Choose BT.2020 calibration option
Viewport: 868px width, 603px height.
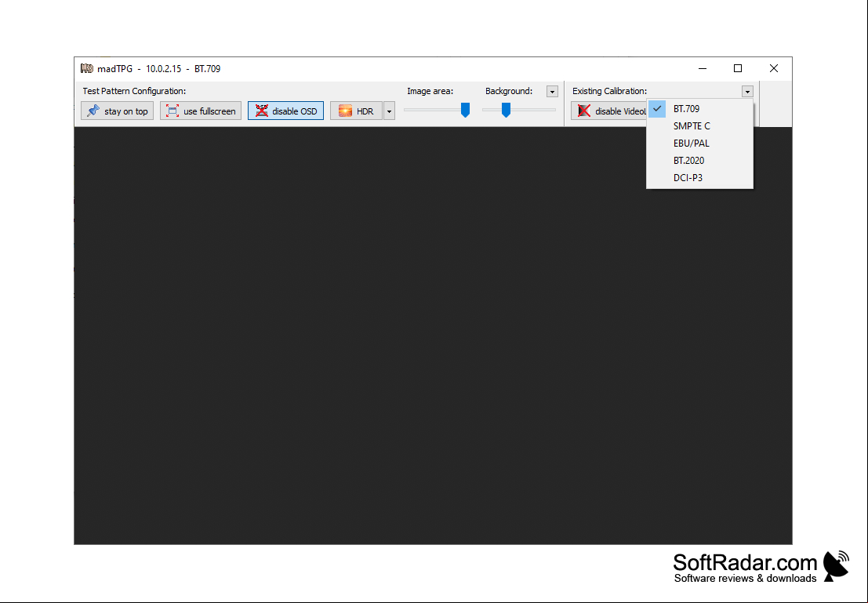pyautogui.click(x=699, y=160)
